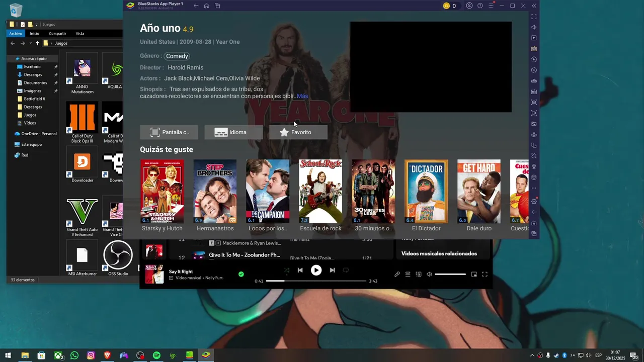Open BlueStacks sidebar media folder icon

(x=534, y=124)
